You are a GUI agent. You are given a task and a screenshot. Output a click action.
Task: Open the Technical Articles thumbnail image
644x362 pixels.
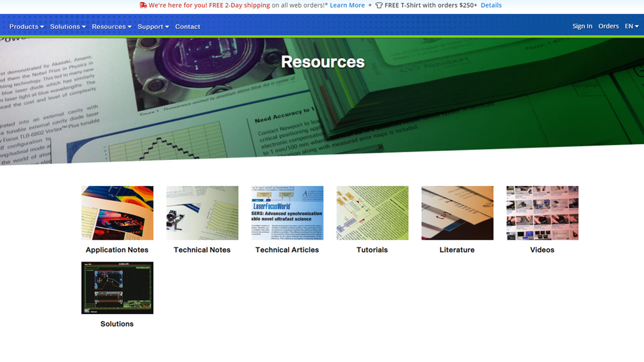287,213
